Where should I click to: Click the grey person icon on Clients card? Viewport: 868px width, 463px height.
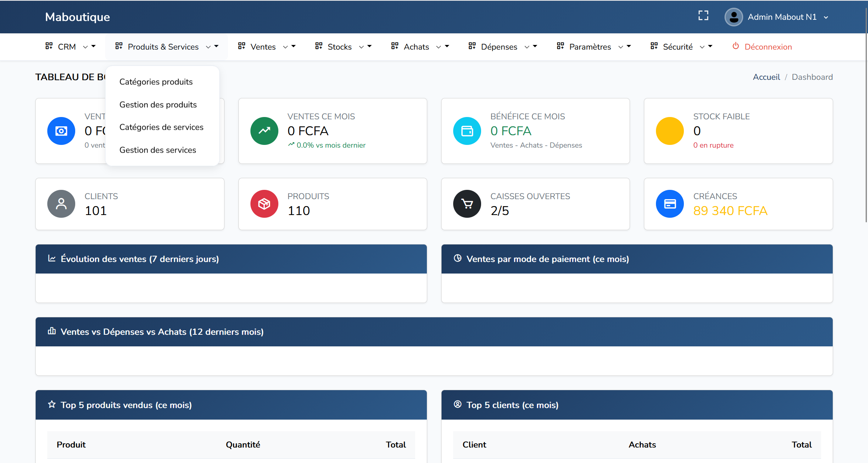(x=61, y=204)
